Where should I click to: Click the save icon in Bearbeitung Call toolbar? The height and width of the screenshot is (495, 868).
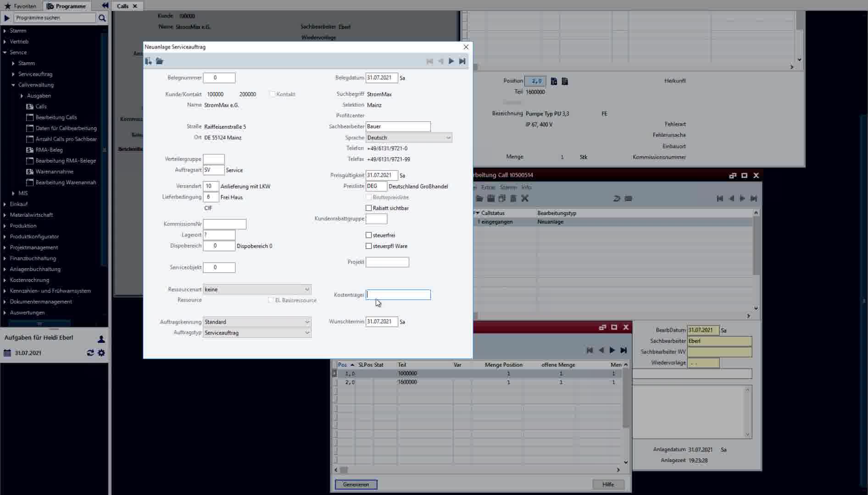coord(491,198)
